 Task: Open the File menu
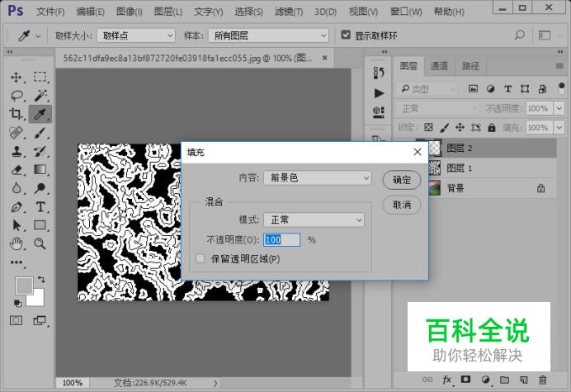point(50,12)
